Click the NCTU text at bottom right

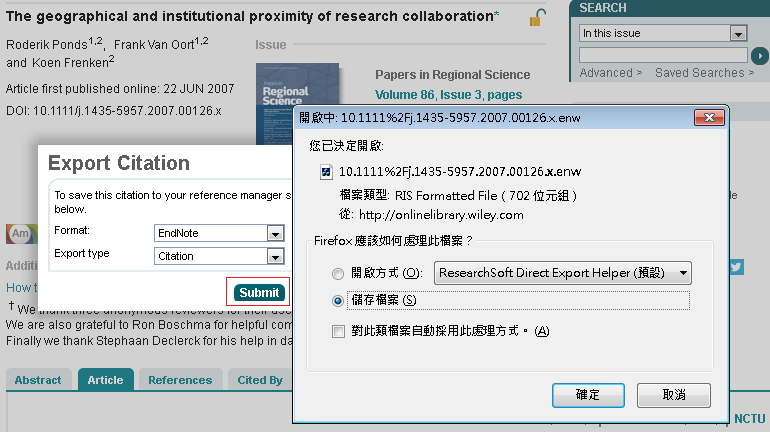point(749,419)
